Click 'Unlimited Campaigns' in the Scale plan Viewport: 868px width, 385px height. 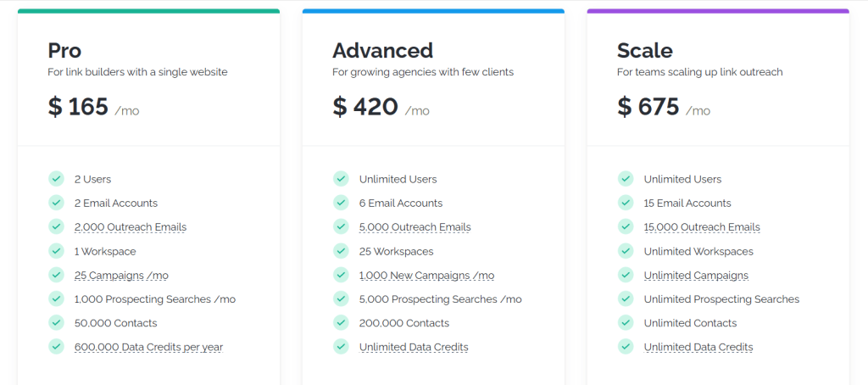click(x=696, y=275)
